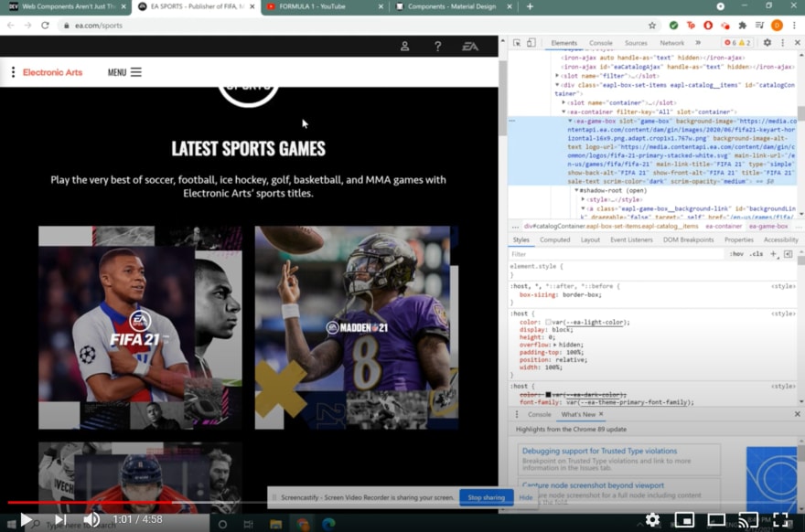
Task: Open the Event Listeners tab
Action: 631,240
